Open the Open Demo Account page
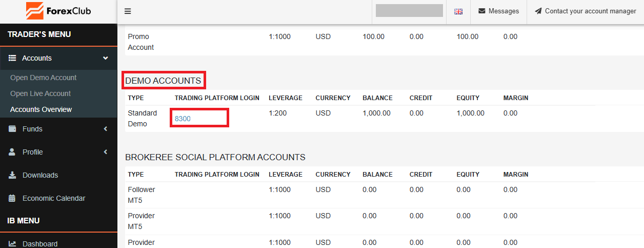Viewport: 644px width, 248px height. (x=44, y=78)
